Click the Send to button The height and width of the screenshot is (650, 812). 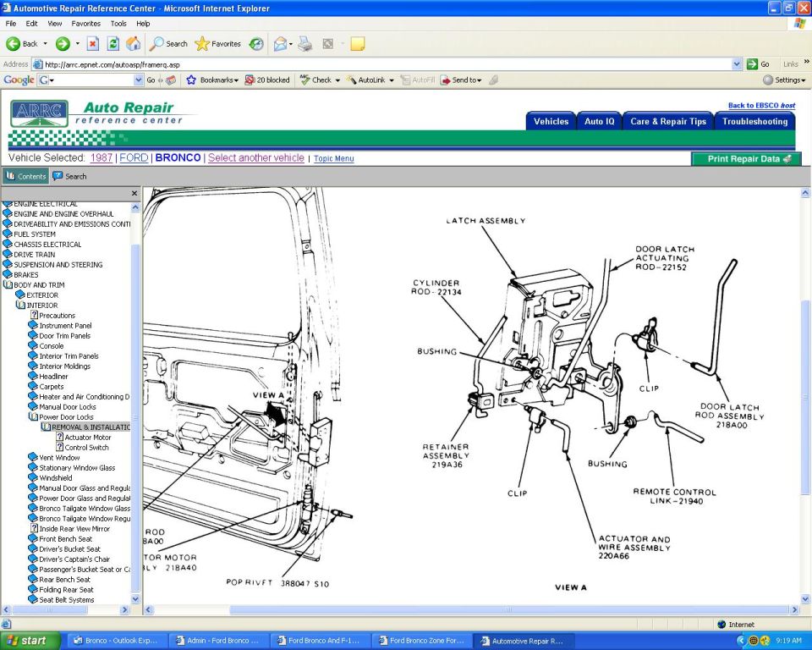coord(461,80)
